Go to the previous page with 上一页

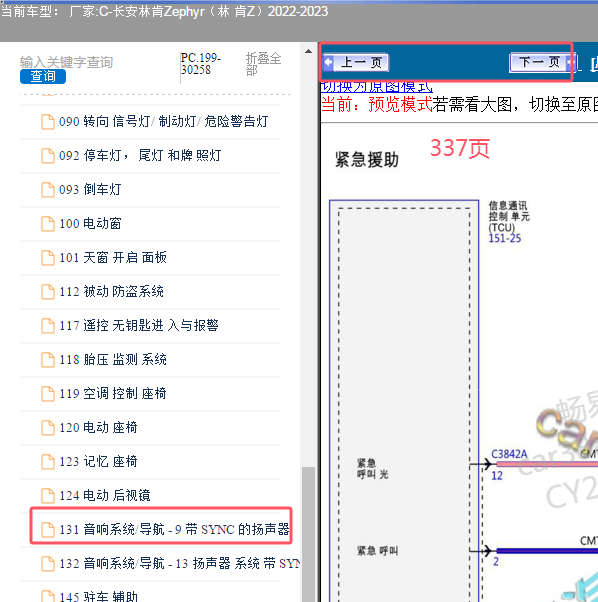tap(356, 62)
